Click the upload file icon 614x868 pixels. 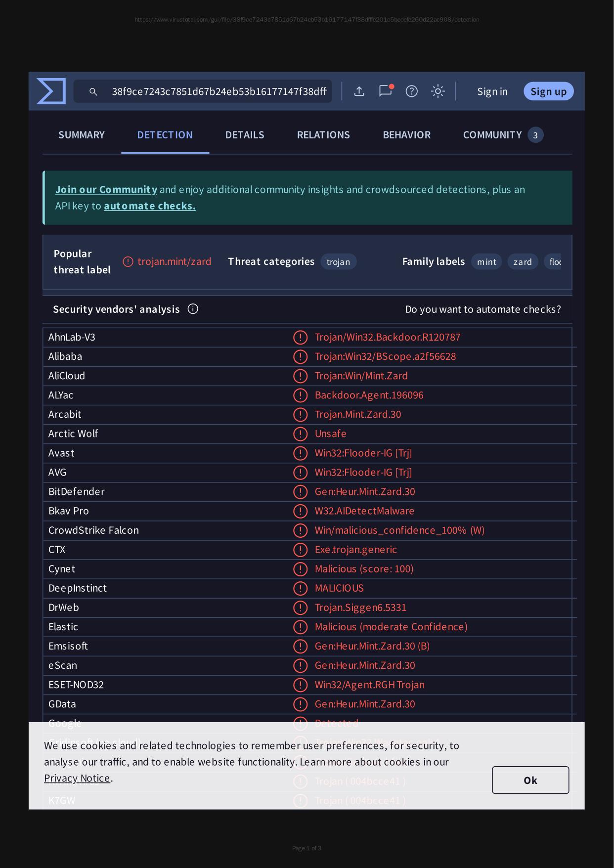coord(359,91)
